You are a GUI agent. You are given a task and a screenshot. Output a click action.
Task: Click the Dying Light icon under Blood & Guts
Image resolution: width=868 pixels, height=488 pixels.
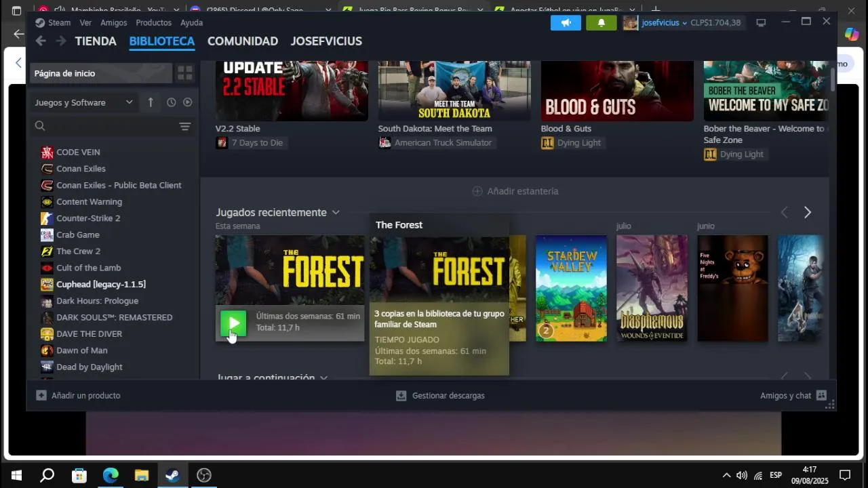click(x=547, y=143)
